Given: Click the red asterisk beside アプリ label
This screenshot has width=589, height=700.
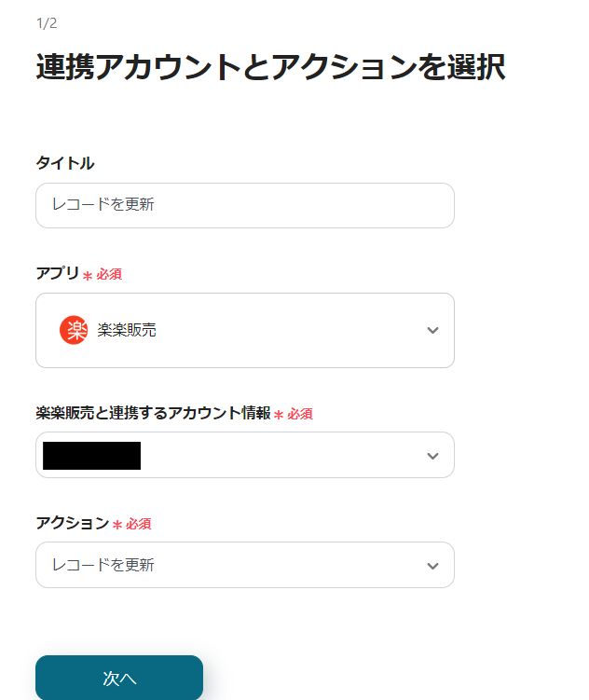Looking at the screenshot, I should 88,275.
